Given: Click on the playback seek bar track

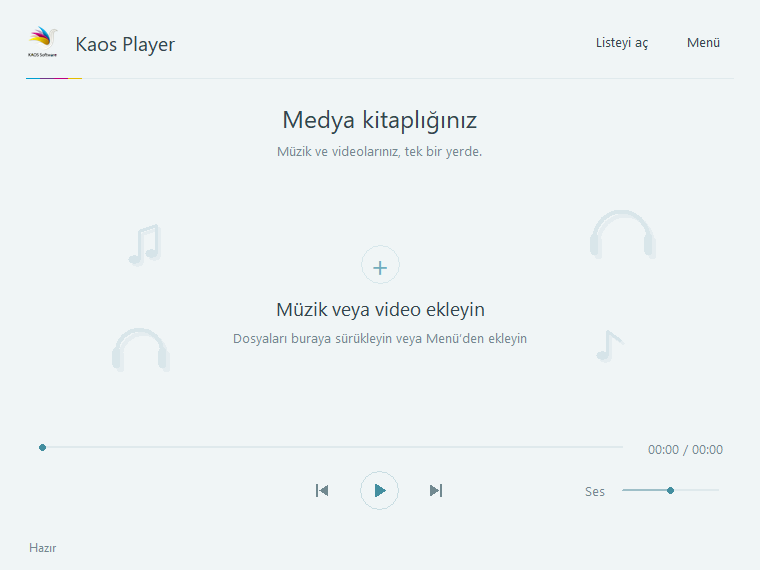Looking at the screenshot, I should 332,447.
